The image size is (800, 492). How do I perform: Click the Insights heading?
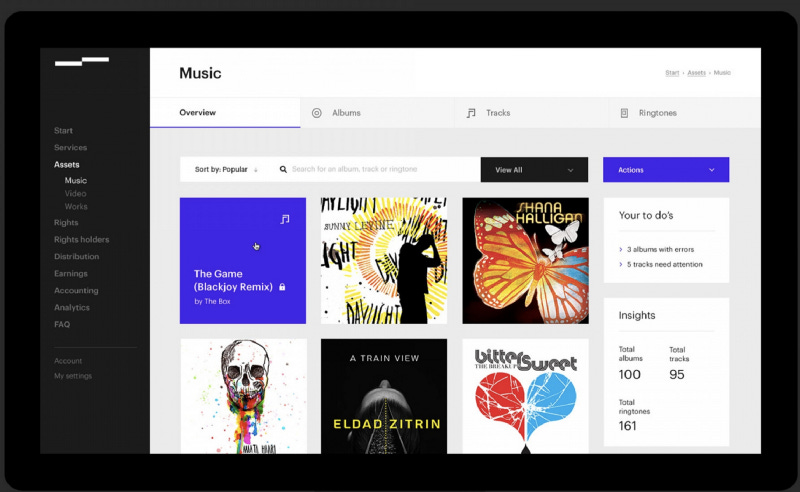tap(637, 315)
